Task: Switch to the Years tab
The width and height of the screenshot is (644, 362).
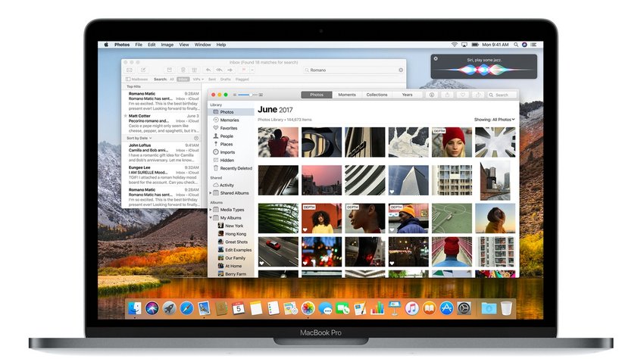Action: 407,95
